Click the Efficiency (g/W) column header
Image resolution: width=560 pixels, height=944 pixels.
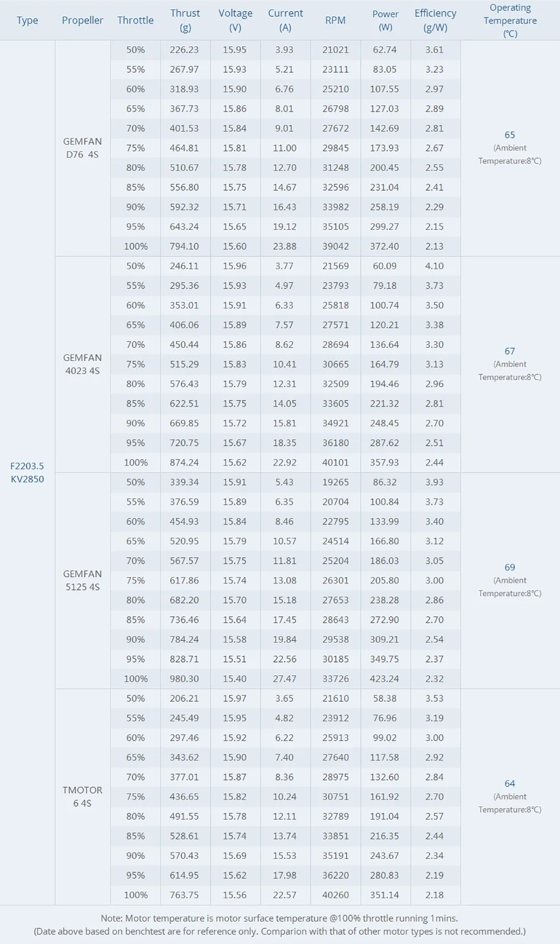[435, 21]
